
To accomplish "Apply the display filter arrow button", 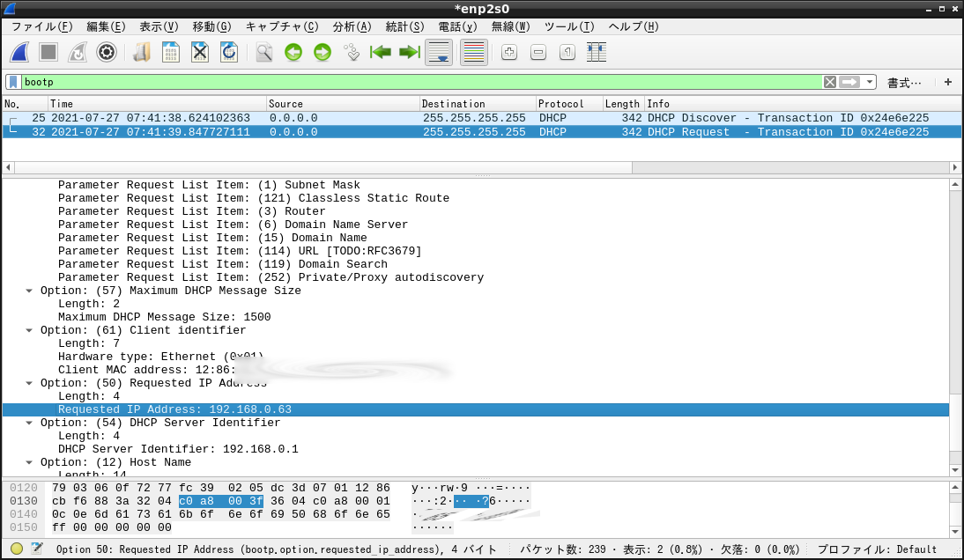I will [x=849, y=82].
